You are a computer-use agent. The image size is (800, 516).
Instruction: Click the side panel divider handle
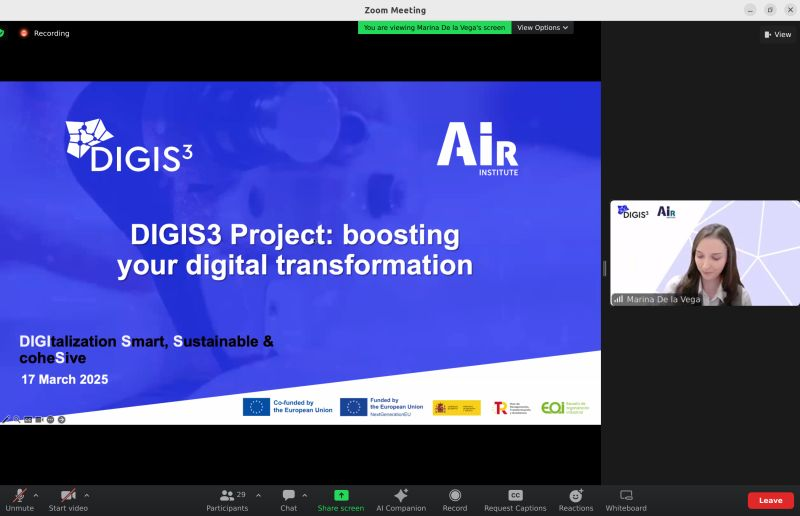coord(605,268)
